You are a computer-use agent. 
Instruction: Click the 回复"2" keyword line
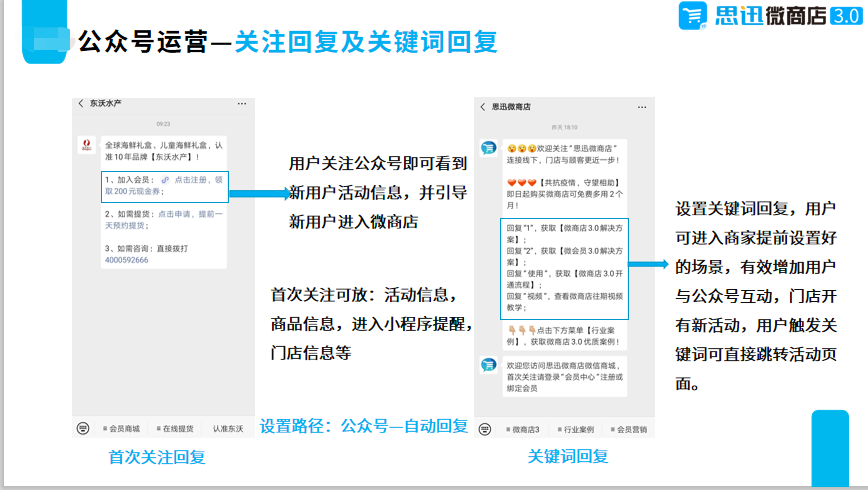click(x=565, y=256)
